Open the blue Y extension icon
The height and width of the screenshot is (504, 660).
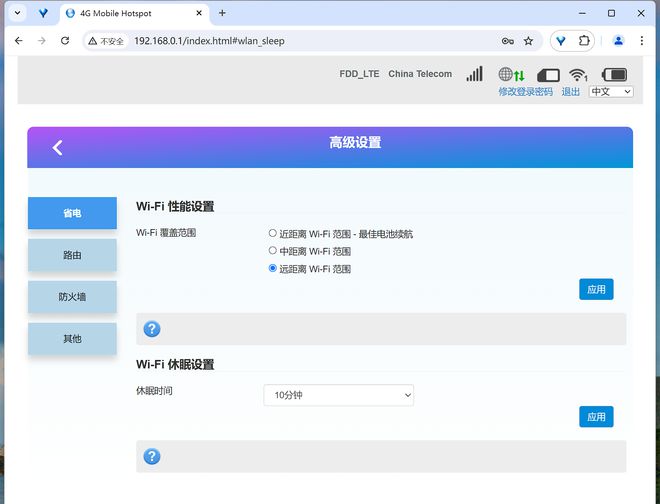tap(561, 41)
